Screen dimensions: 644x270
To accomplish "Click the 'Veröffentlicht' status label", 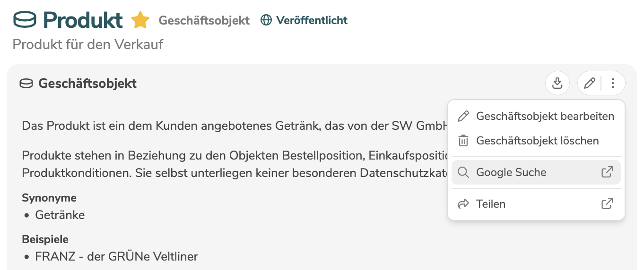I will point(312,20).
